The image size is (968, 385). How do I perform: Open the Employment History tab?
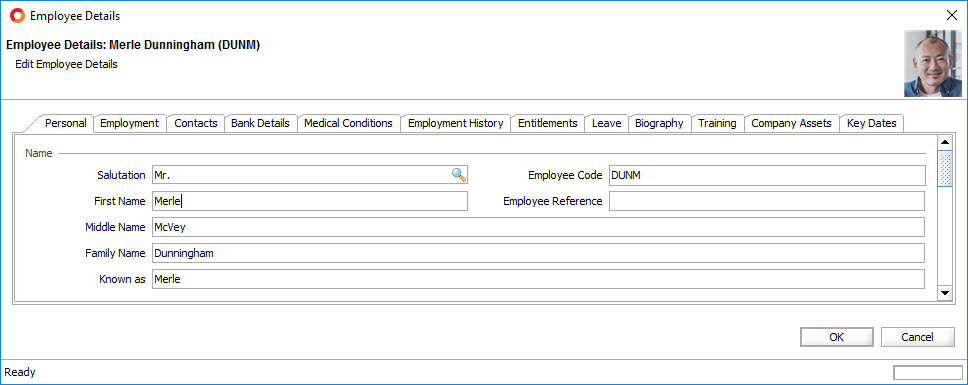point(456,123)
